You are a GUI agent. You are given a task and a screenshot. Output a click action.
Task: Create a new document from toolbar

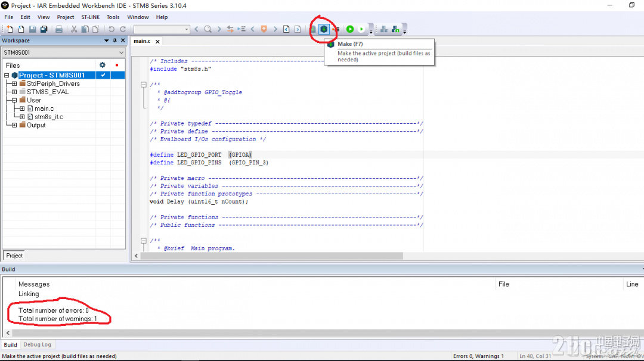click(10, 29)
